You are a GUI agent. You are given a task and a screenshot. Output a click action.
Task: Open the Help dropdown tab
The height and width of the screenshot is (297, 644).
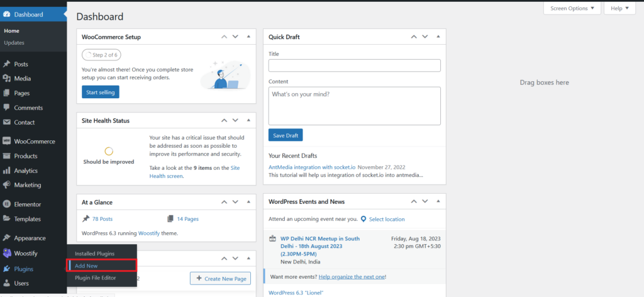click(x=619, y=8)
